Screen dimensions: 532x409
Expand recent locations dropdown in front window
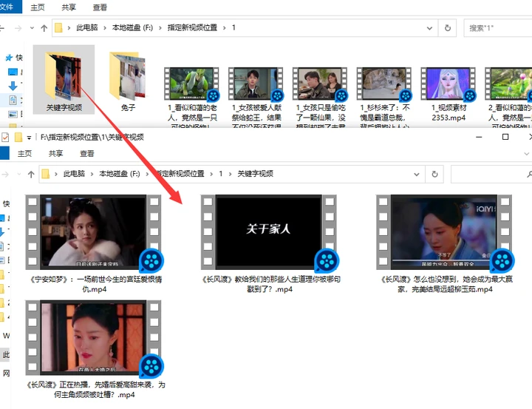coord(19,175)
